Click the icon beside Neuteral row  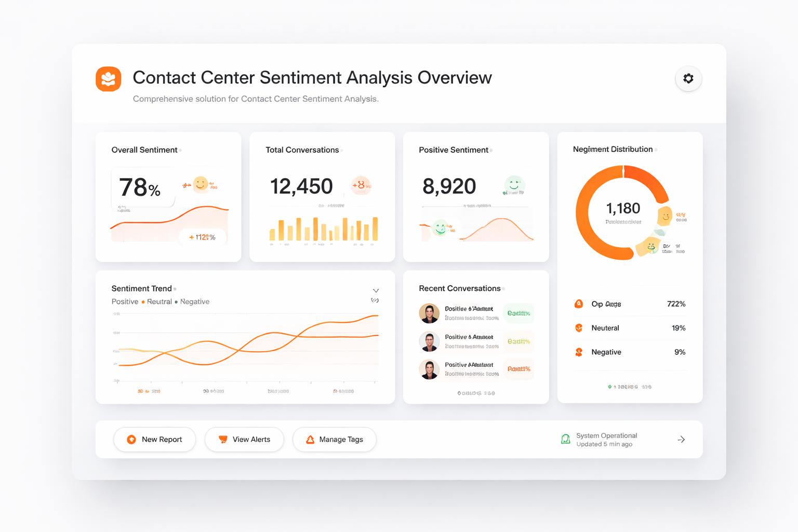(x=579, y=328)
